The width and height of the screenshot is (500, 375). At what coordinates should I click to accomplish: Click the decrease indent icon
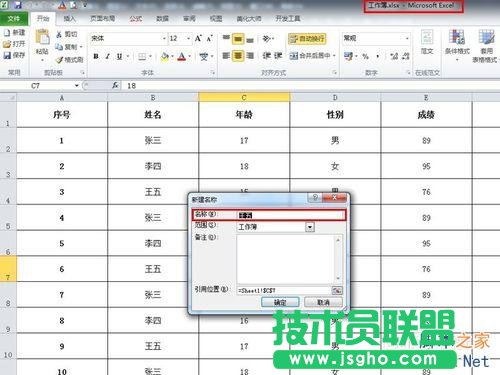point(266,56)
